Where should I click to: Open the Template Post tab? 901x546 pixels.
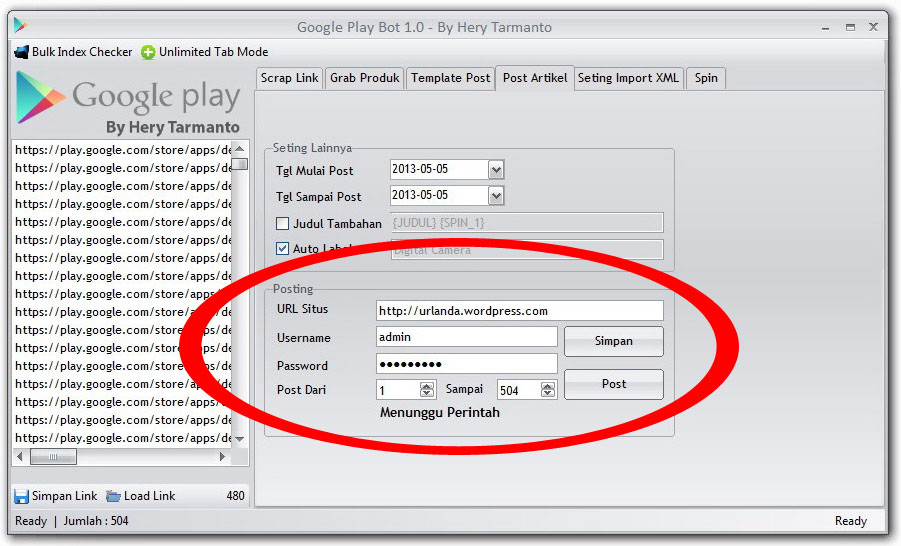pos(450,78)
